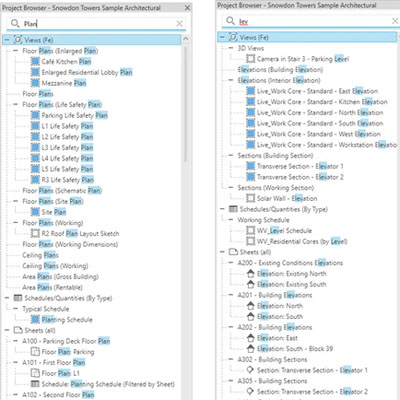The image size is (400, 400).
Task: Select Café Kitchen Plan view icon
Action: [x=35, y=62]
